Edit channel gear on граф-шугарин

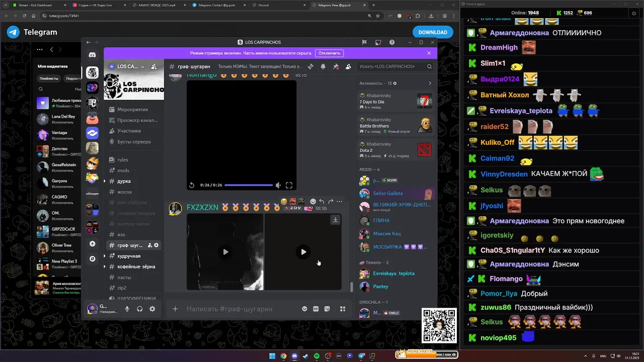[x=156, y=245]
